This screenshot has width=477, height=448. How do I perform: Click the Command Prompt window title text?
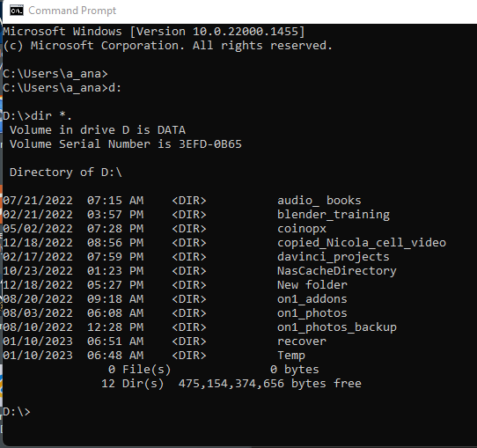(72, 11)
